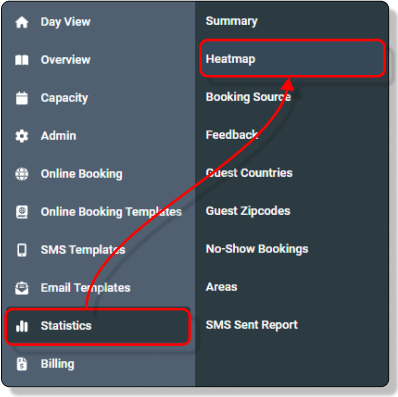
Task: Select Booking Source in the submenu
Action: (x=248, y=97)
